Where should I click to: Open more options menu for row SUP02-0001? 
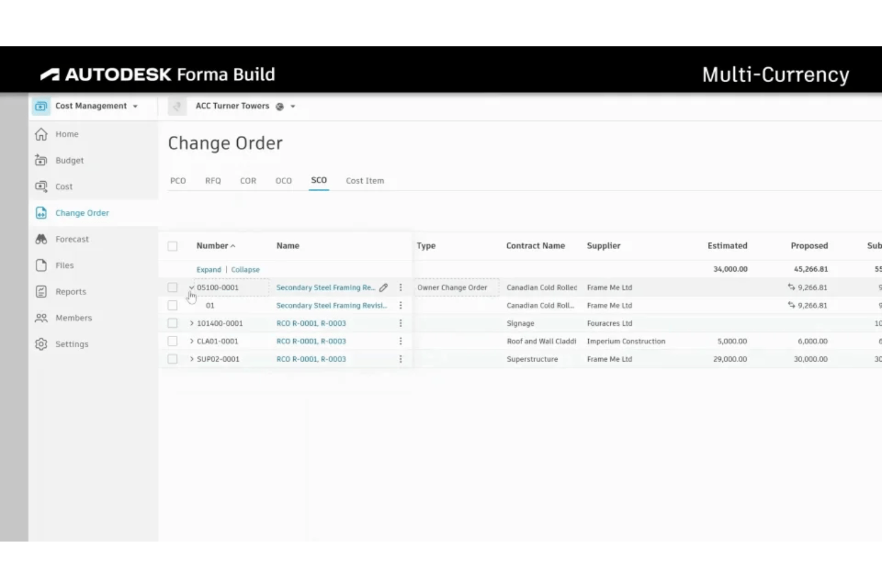coord(400,359)
